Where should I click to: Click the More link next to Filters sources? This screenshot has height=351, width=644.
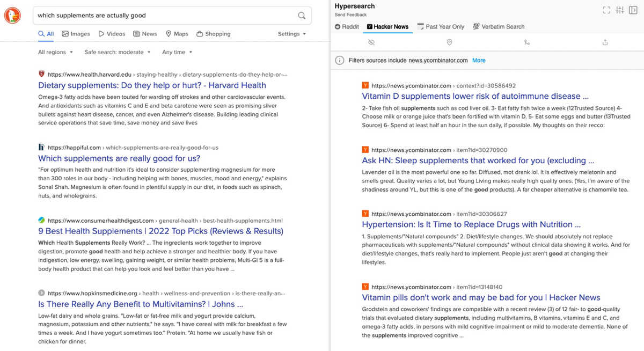coord(479,60)
